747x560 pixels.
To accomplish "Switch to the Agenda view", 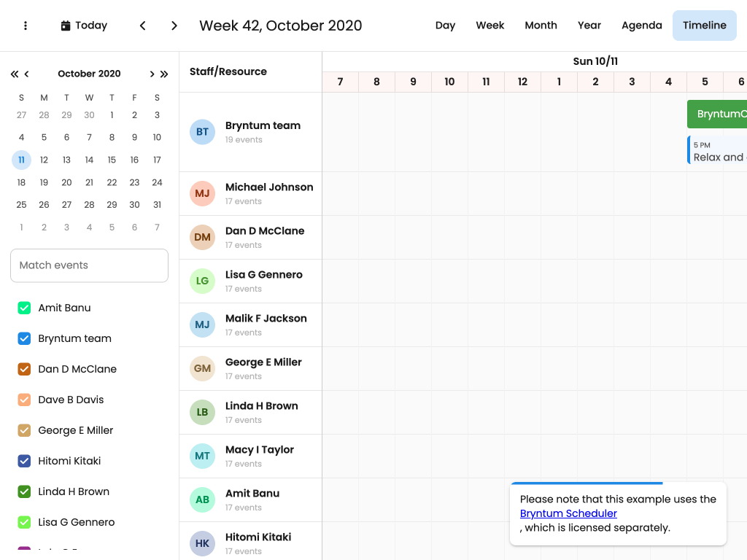I will click(x=641, y=26).
